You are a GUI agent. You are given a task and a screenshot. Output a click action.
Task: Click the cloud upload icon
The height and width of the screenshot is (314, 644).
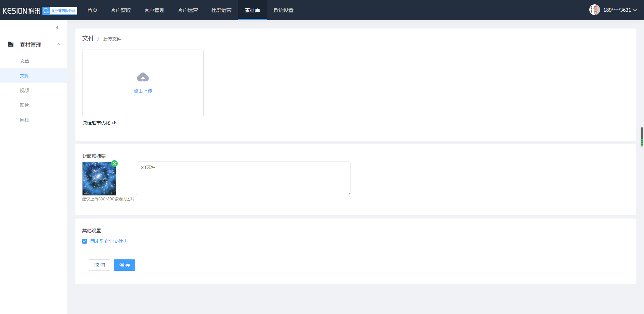(x=143, y=77)
